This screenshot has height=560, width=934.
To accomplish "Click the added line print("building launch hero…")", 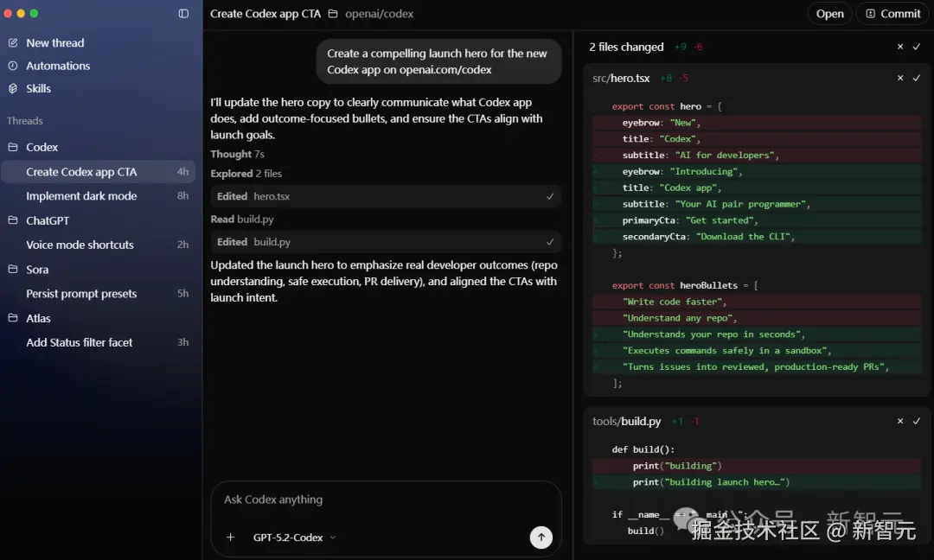I will pyautogui.click(x=757, y=482).
